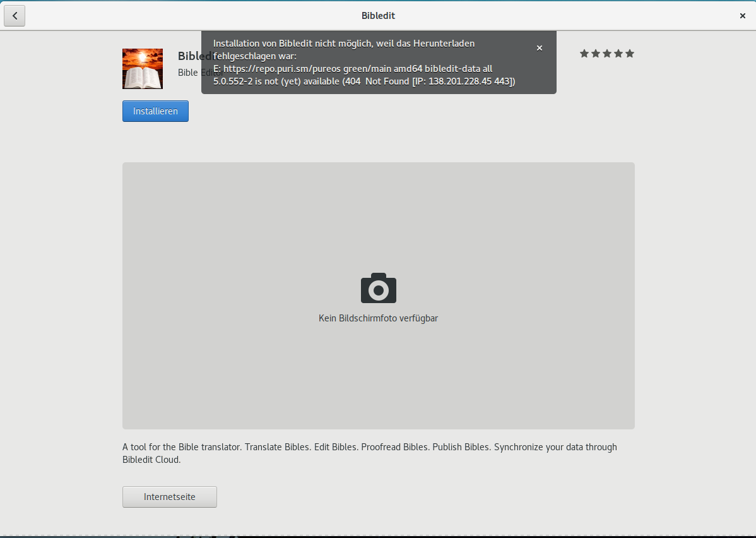Viewport: 756px width, 538px height.
Task: Select the third rating star
Action: pyautogui.click(x=607, y=54)
